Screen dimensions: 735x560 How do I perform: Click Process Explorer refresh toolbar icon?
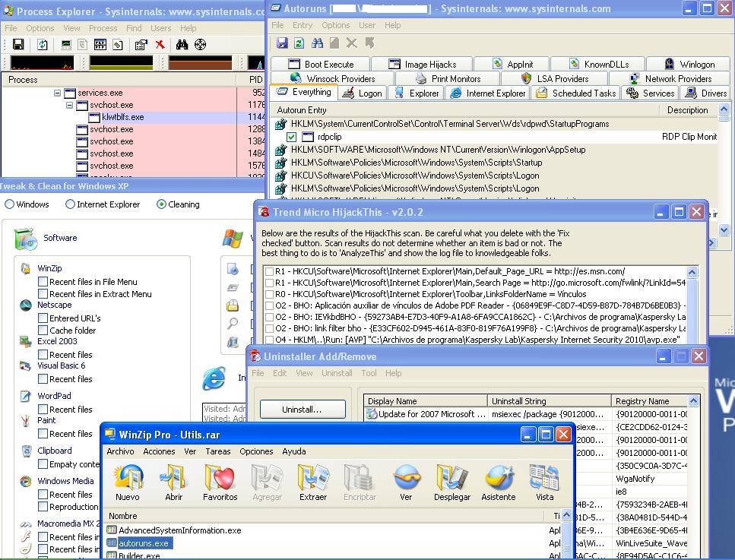tap(43, 45)
